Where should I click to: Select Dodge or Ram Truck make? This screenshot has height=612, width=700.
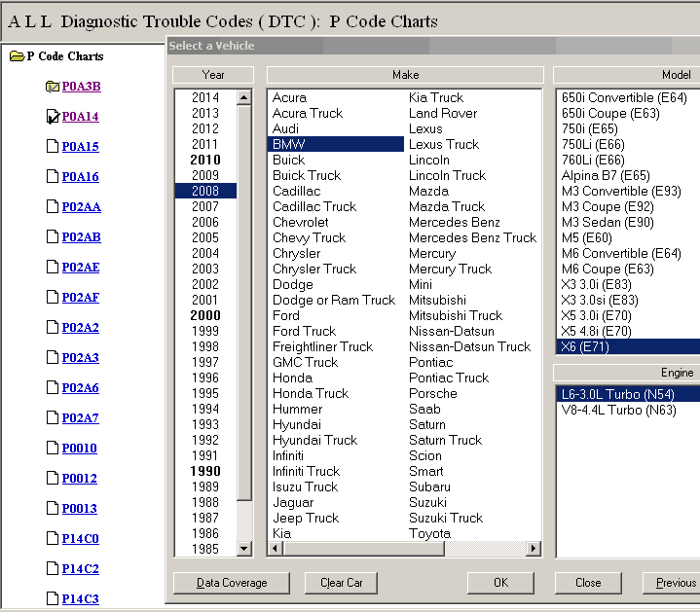pyautogui.click(x=334, y=301)
